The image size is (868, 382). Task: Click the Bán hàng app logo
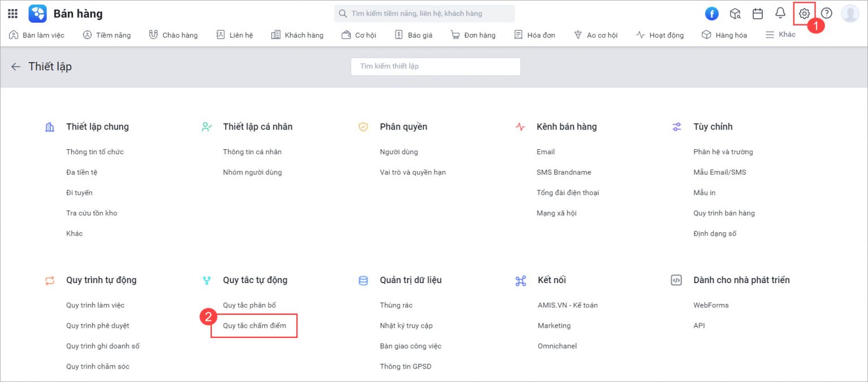(x=38, y=14)
